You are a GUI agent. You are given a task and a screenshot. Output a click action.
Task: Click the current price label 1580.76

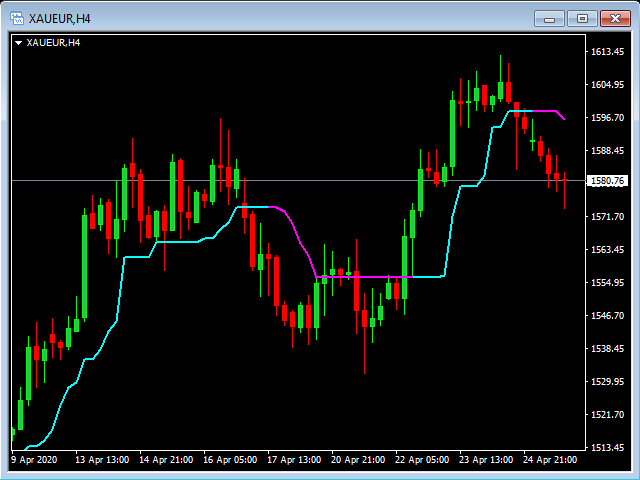coord(607,181)
